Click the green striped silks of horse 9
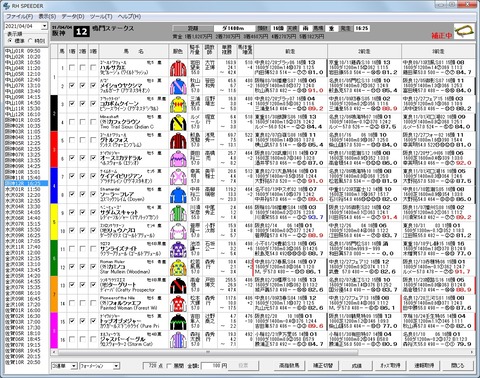The height and width of the screenshot is (378, 480). (x=178, y=213)
